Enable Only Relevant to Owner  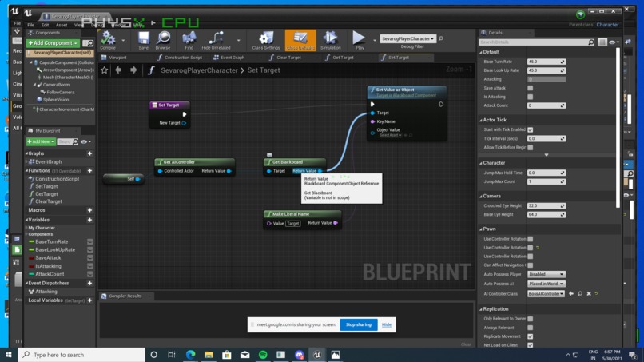[x=531, y=319]
